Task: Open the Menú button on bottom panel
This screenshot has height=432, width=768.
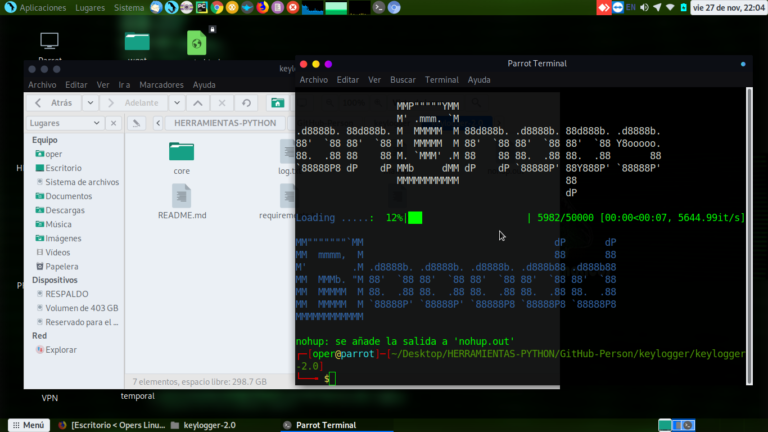Action: click(27, 425)
